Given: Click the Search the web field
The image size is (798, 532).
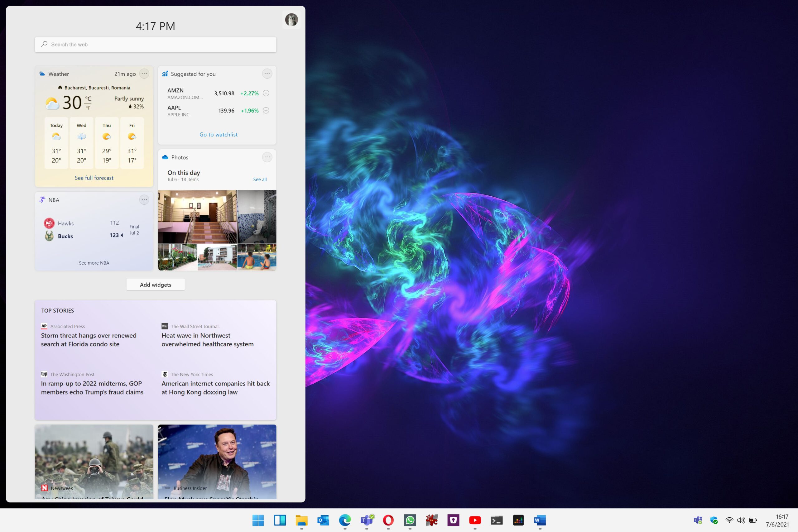Looking at the screenshot, I should pos(156,45).
